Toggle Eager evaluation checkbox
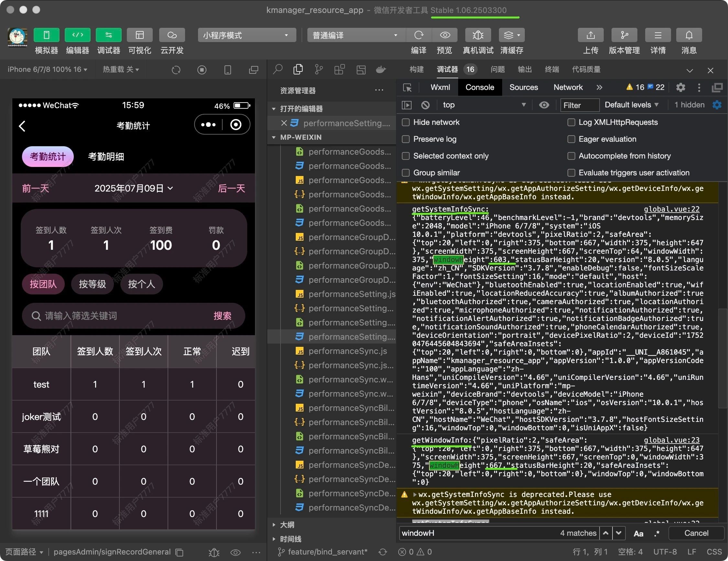Viewport: 728px width, 561px height. point(571,139)
